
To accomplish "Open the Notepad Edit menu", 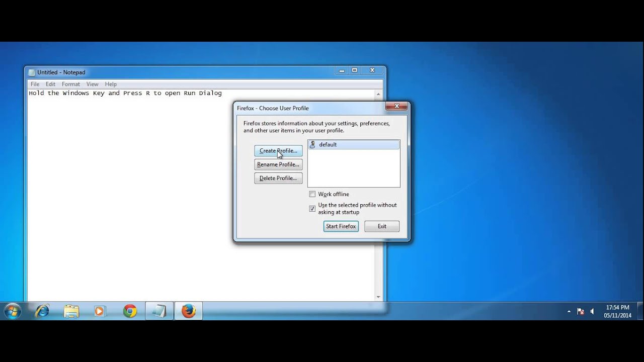I will click(50, 84).
